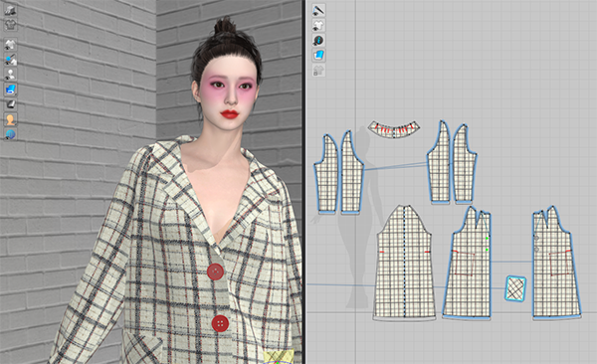Select the curved collar pattern piece
The width and height of the screenshot is (597, 364).
coord(394,129)
